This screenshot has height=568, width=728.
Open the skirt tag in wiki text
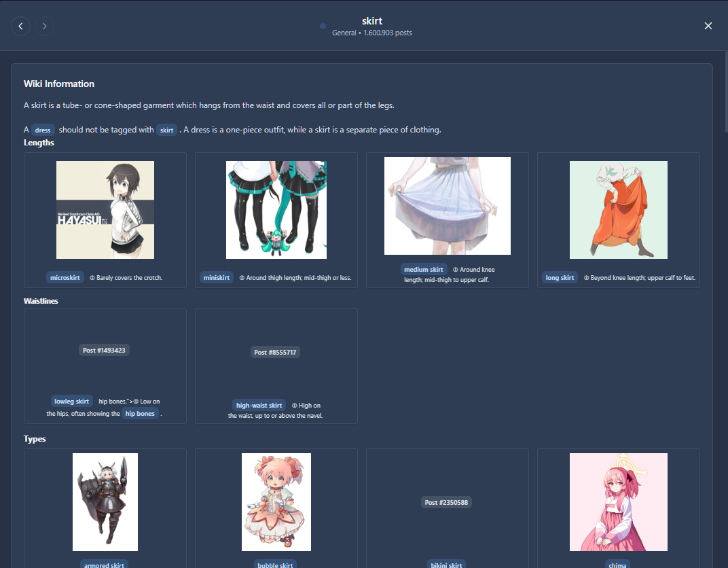click(x=166, y=130)
